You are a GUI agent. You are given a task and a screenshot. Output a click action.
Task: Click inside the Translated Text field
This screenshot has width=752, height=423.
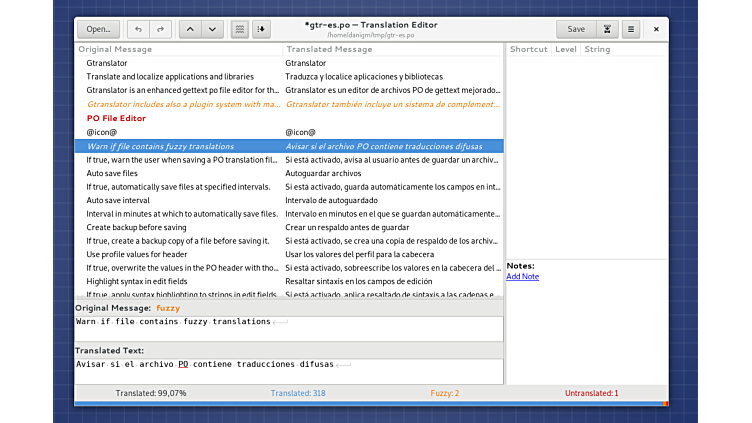click(x=288, y=370)
